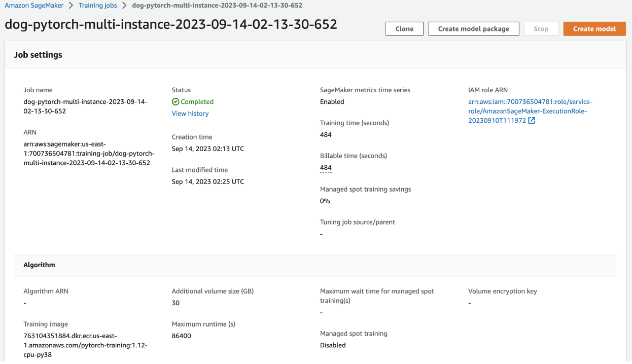Open the IAM role external link icon

pos(532,121)
